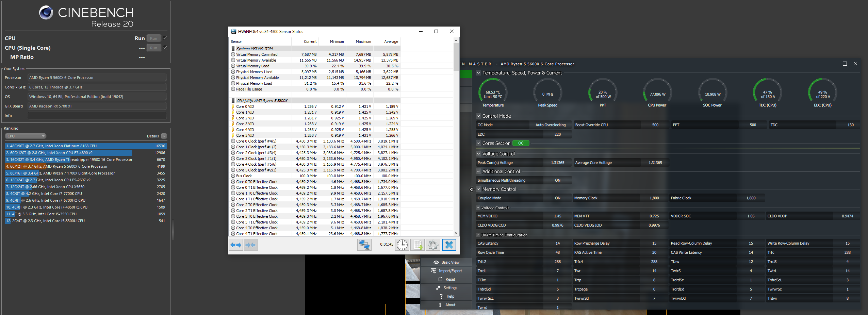Click Ryzen Master double-chevron collapse sidebar icon
This screenshot has width=868, height=315.
click(x=472, y=189)
